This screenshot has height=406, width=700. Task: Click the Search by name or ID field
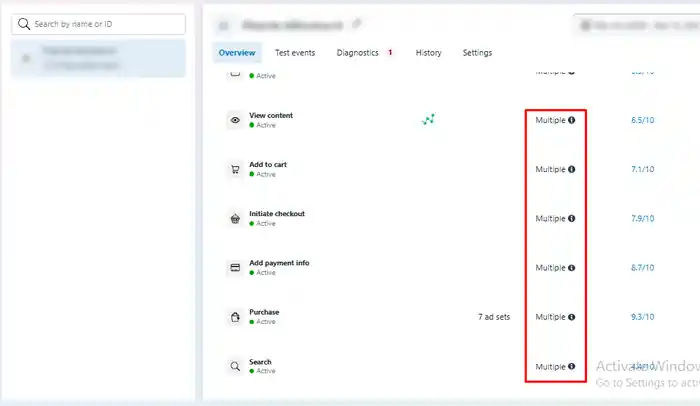pyautogui.click(x=99, y=24)
